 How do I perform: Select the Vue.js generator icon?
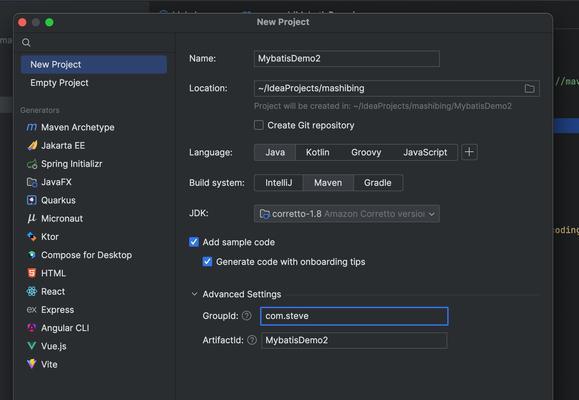click(32, 346)
